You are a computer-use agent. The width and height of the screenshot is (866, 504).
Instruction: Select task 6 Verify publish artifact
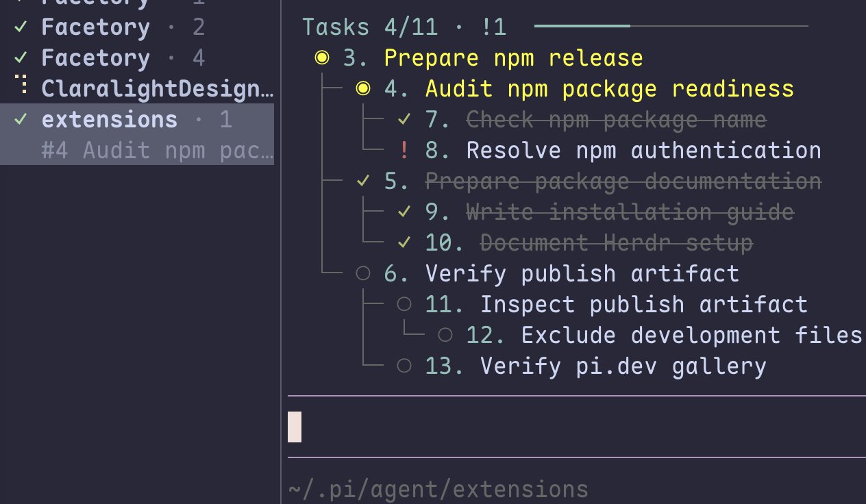(x=562, y=273)
